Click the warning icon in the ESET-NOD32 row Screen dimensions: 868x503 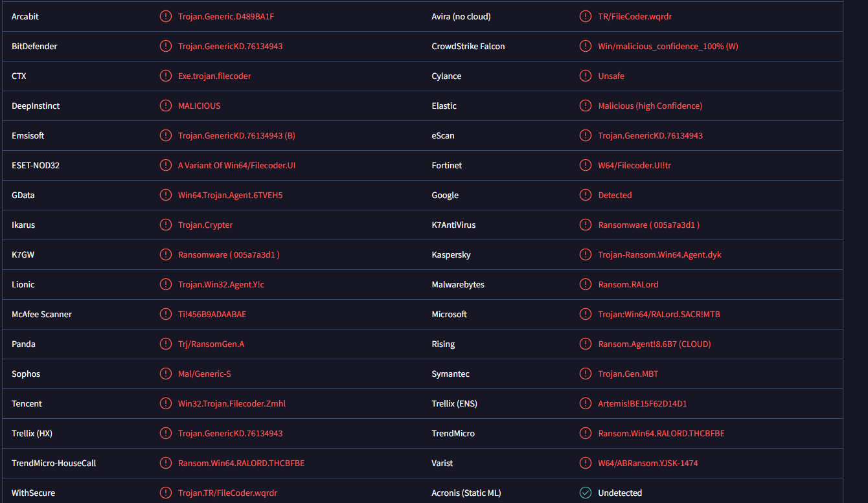click(x=166, y=165)
